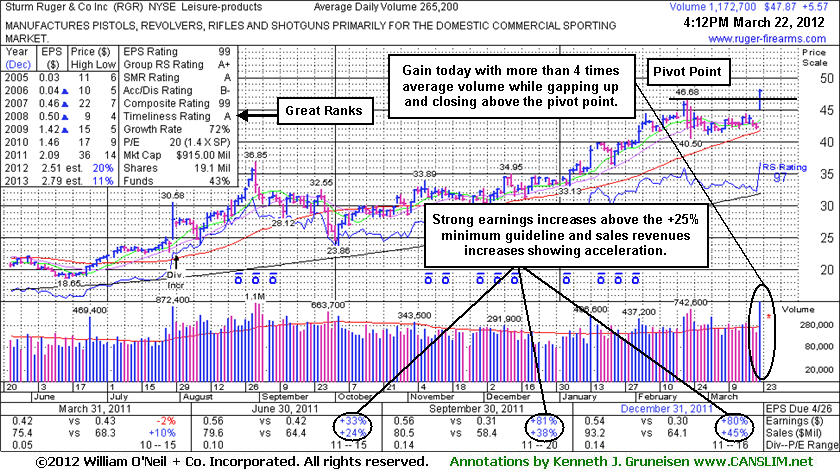
Task: Select the Mkt Cap $915.00 Mil row
Action: 177,155
